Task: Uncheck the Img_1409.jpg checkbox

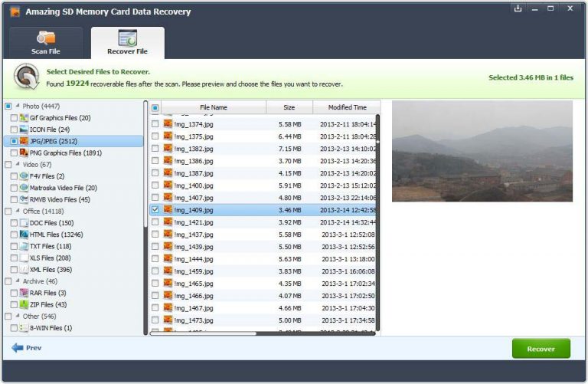Action: (x=155, y=210)
